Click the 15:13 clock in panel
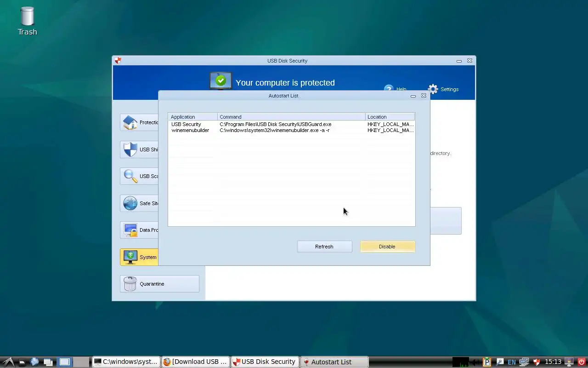This screenshot has height=368, width=588. [x=553, y=362]
